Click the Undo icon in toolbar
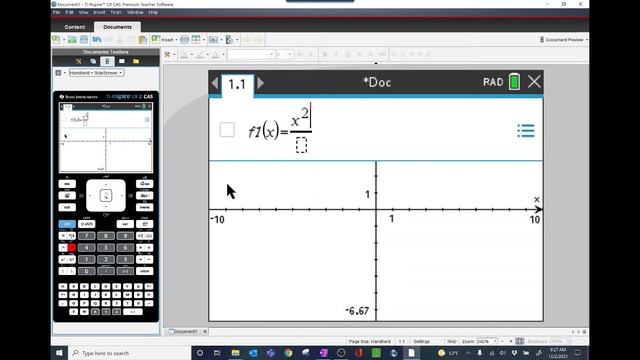This screenshot has width=640, height=360. pos(97,40)
